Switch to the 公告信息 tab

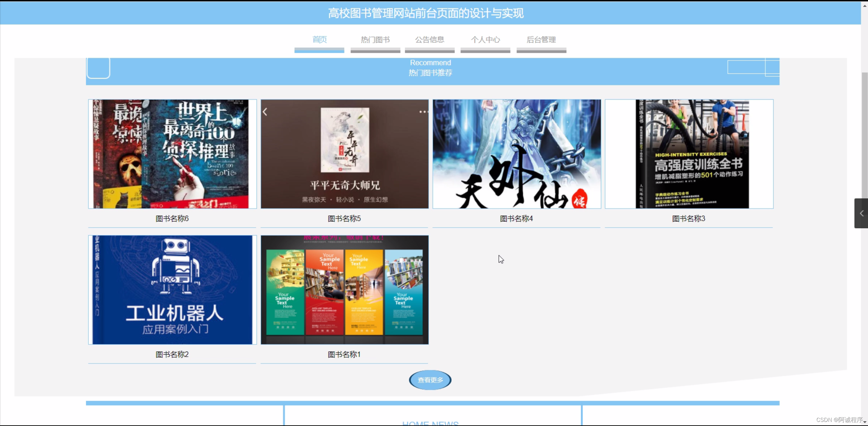tap(429, 40)
